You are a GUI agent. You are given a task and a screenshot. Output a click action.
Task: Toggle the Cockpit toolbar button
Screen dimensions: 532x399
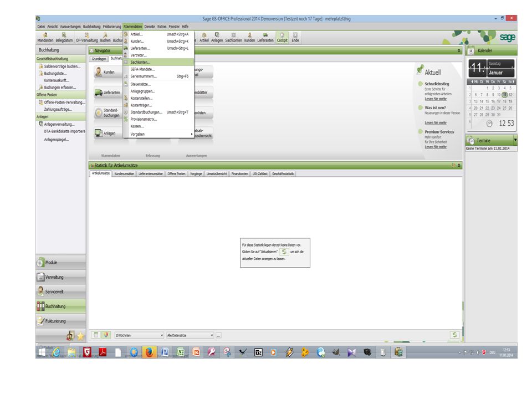(282, 37)
